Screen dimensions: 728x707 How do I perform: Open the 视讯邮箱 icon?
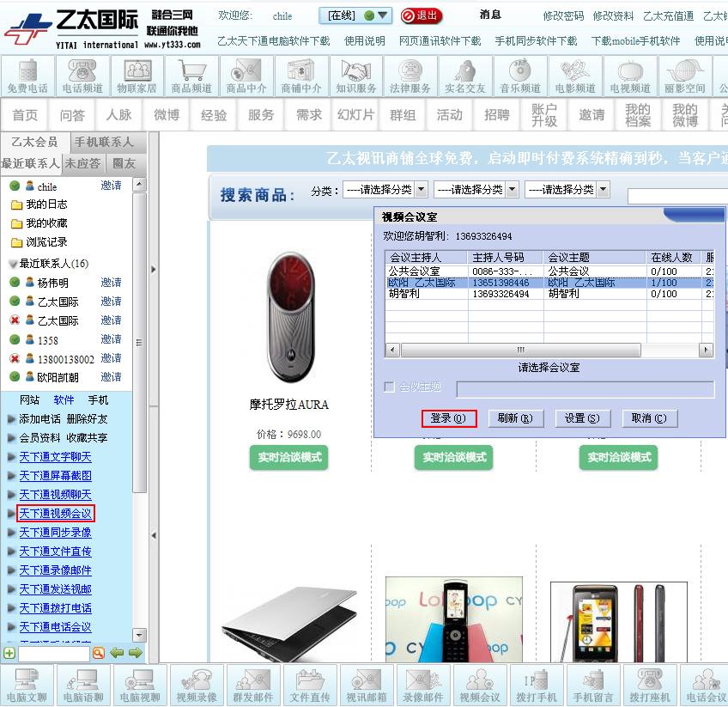pyautogui.click(x=367, y=686)
